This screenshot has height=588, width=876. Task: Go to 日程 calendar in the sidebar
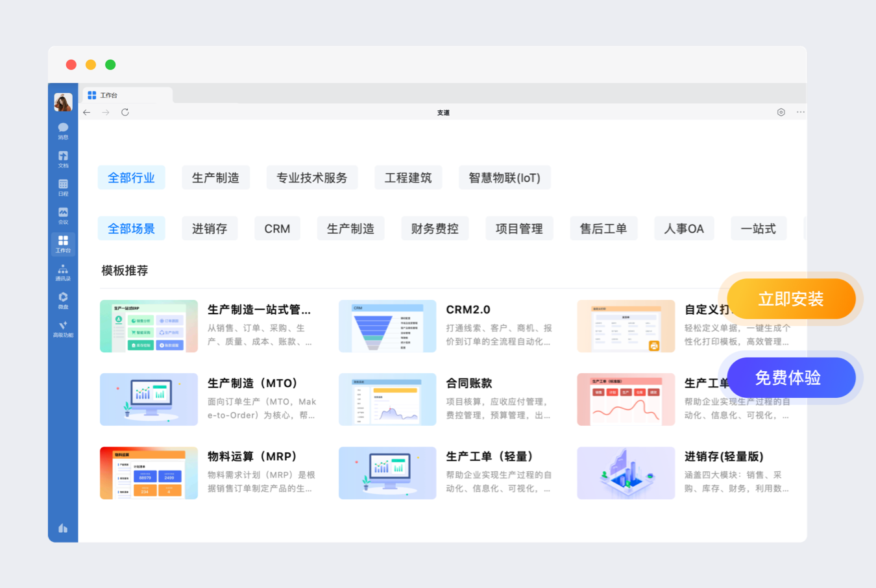[x=63, y=187]
